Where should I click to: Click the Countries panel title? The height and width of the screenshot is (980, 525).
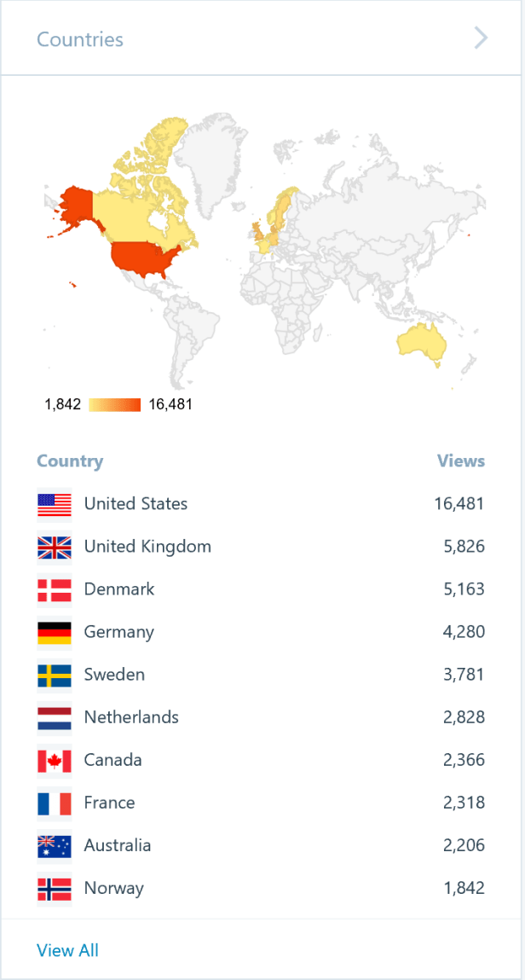[80, 39]
